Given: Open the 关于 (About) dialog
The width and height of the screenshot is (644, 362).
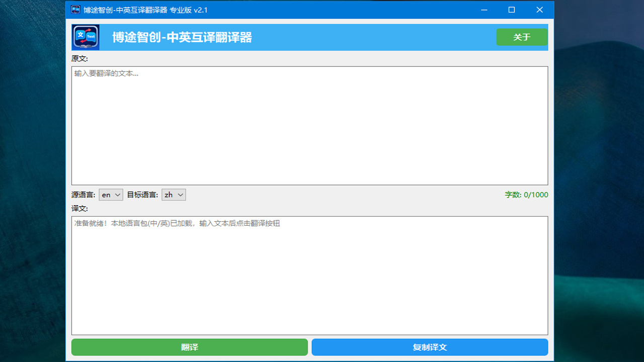Looking at the screenshot, I should point(522,37).
